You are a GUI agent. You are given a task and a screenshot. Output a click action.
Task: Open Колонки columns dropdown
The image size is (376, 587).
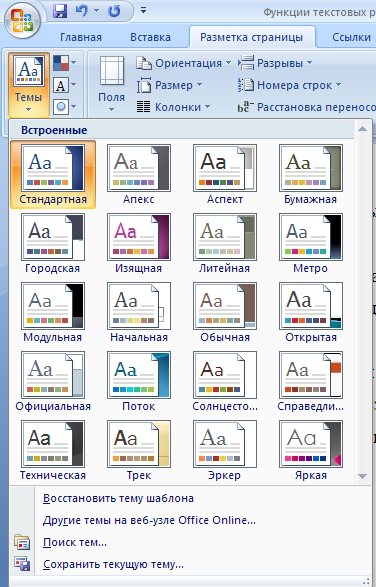click(173, 107)
